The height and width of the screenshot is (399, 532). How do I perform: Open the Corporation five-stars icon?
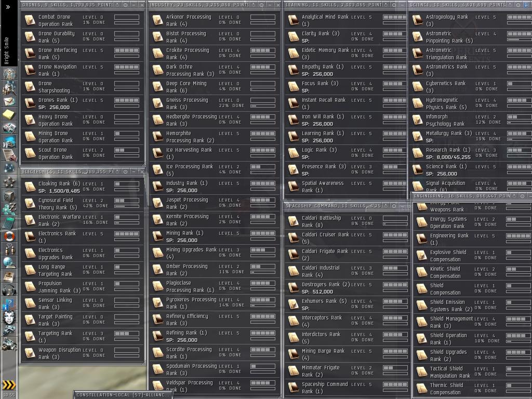[9, 182]
